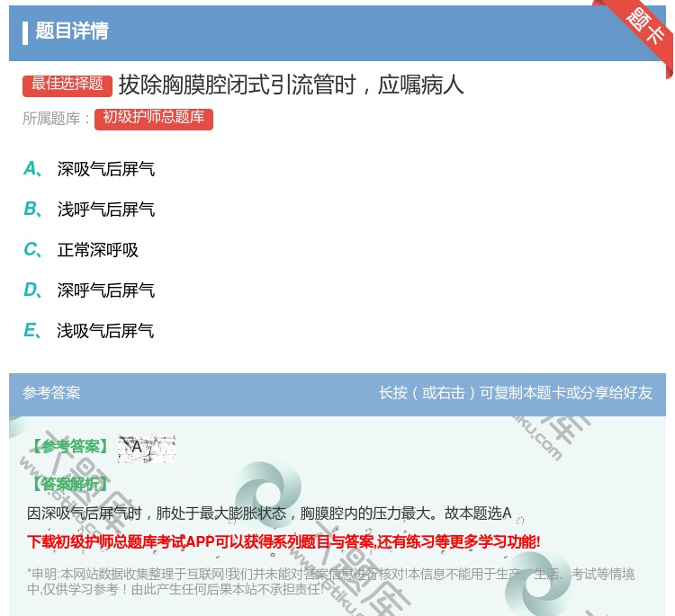This screenshot has width=675, height=616.
Task: Select option C 正常深呼吸
Action: [81, 249]
